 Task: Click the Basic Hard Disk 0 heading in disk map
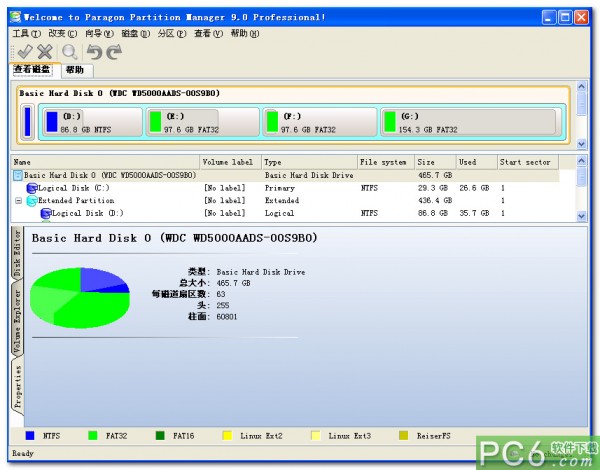[120, 93]
